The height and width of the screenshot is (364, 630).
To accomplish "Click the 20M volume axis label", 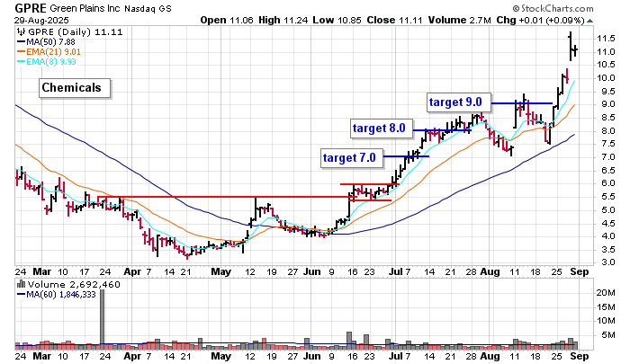I will (606, 293).
